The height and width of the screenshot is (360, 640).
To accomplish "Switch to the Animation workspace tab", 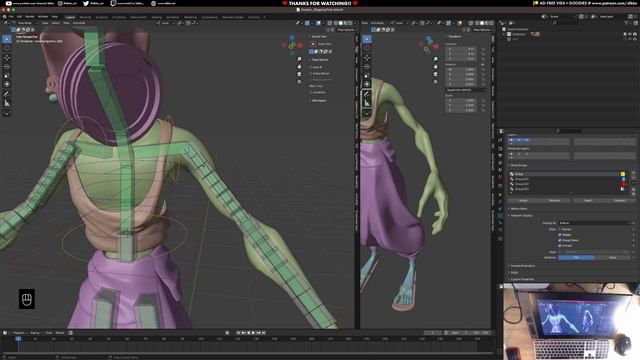I will pos(173,18).
